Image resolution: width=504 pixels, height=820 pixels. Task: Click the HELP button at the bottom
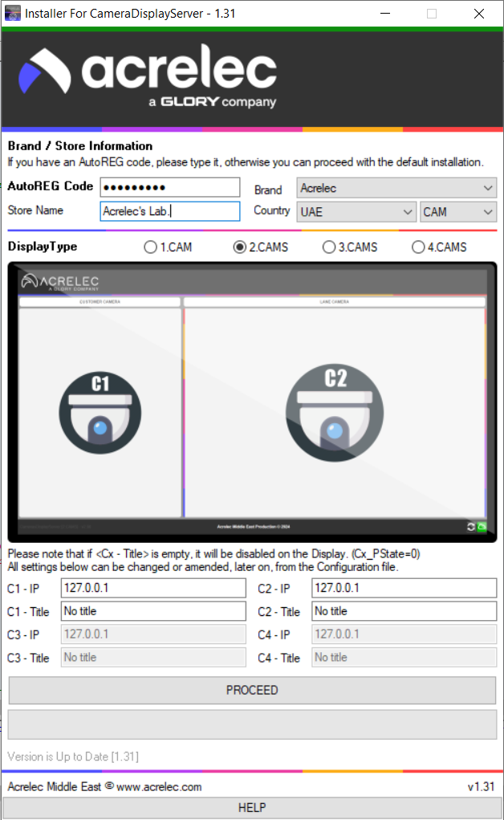(252, 808)
